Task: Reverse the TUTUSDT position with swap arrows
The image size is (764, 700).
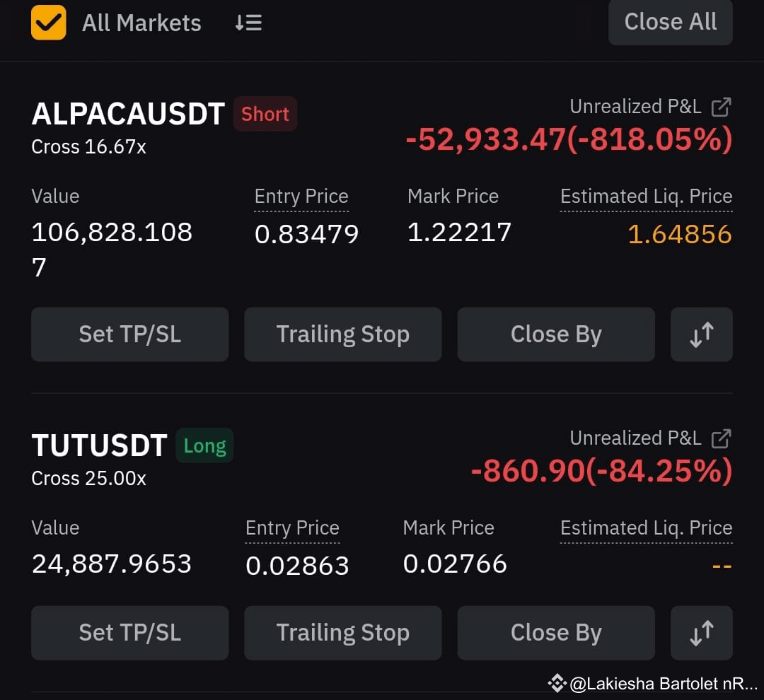Action: [x=701, y=633]
